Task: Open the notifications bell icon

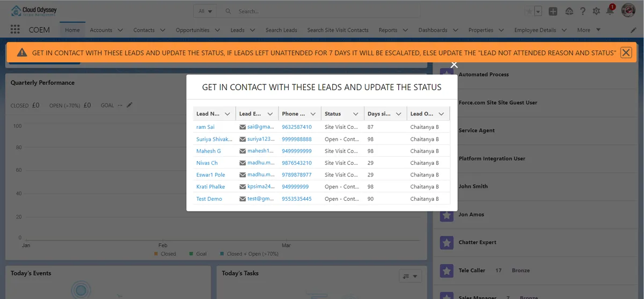Action: pos(610,11)
